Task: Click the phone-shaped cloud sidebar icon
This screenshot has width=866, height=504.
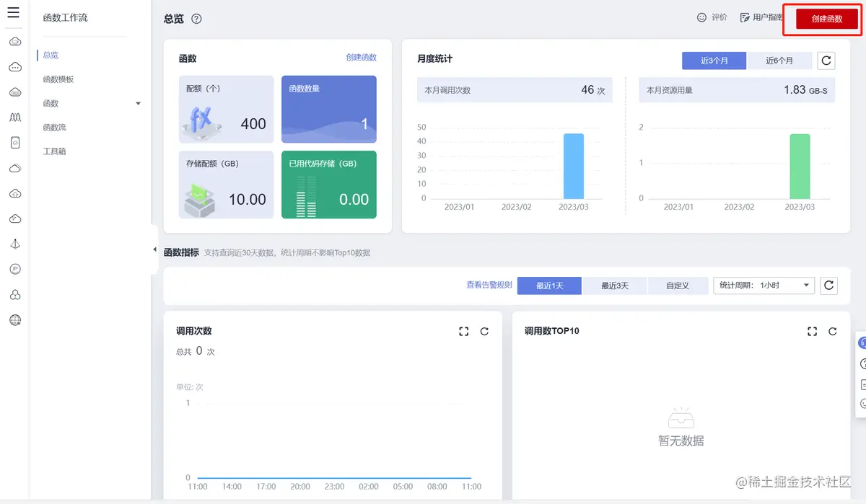Action: (x=14, y=143)
